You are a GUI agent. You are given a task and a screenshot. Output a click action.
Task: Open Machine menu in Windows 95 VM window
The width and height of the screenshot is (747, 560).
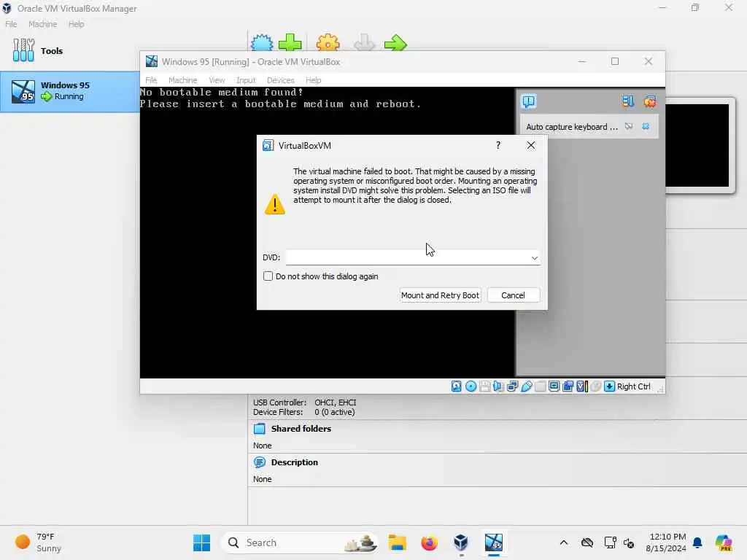[x=182, y=80]
